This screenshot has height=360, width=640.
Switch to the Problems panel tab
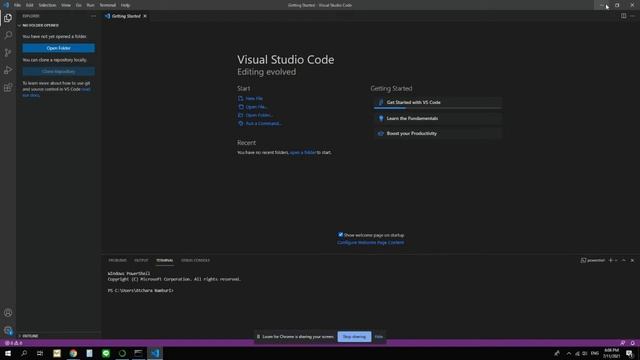(x=118, y=260)
